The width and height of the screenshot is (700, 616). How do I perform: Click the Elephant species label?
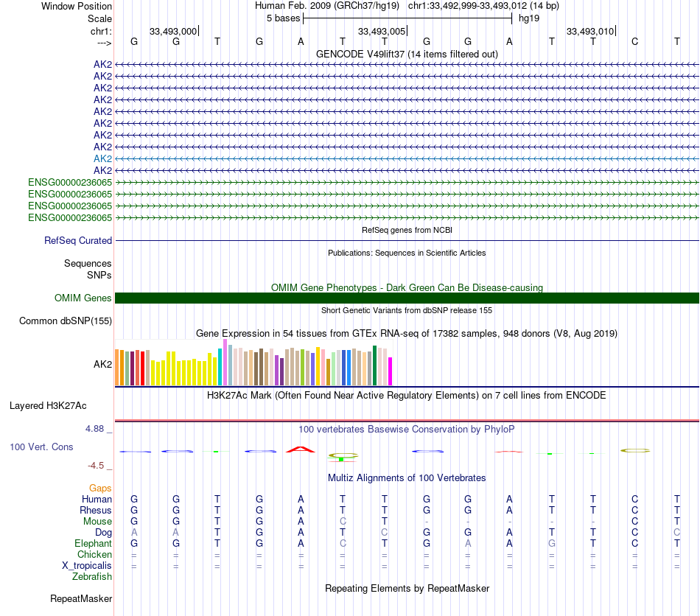(x=94, y=543)
